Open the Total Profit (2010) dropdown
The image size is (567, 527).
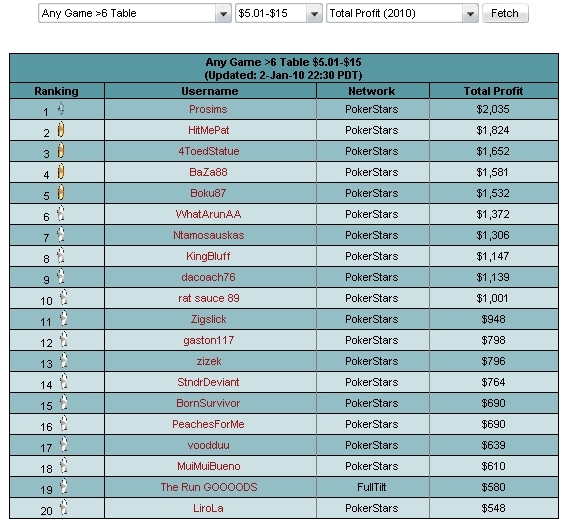pyautogui.click(x=402, y=13)
